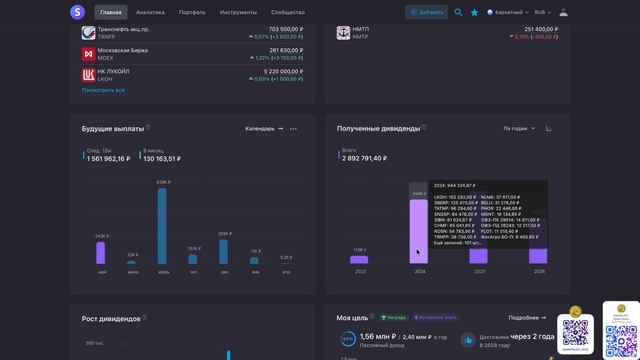The height and width of the screenshot is (360, 640).
Task: Click the blue star favorites icon
Action: coord(474,13)
